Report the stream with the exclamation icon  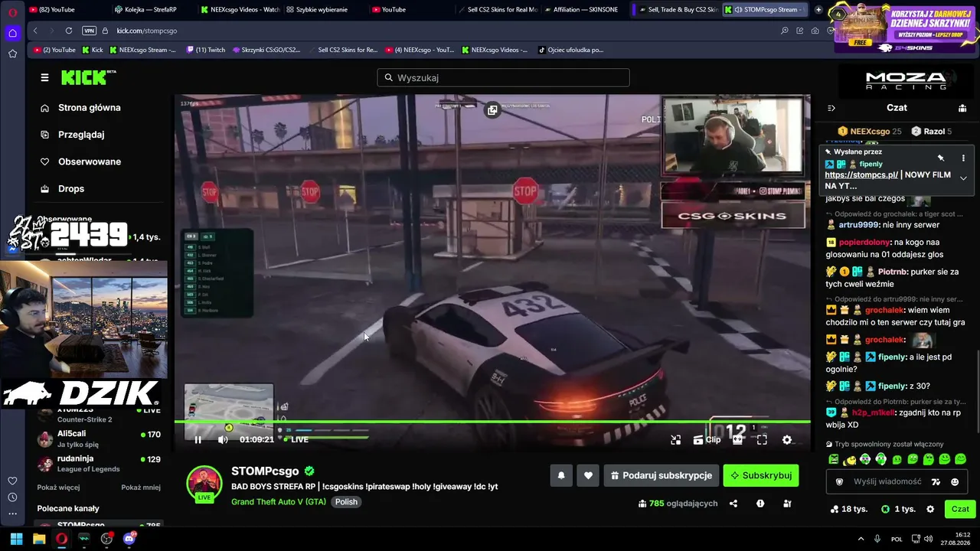[x=760, y=504]
